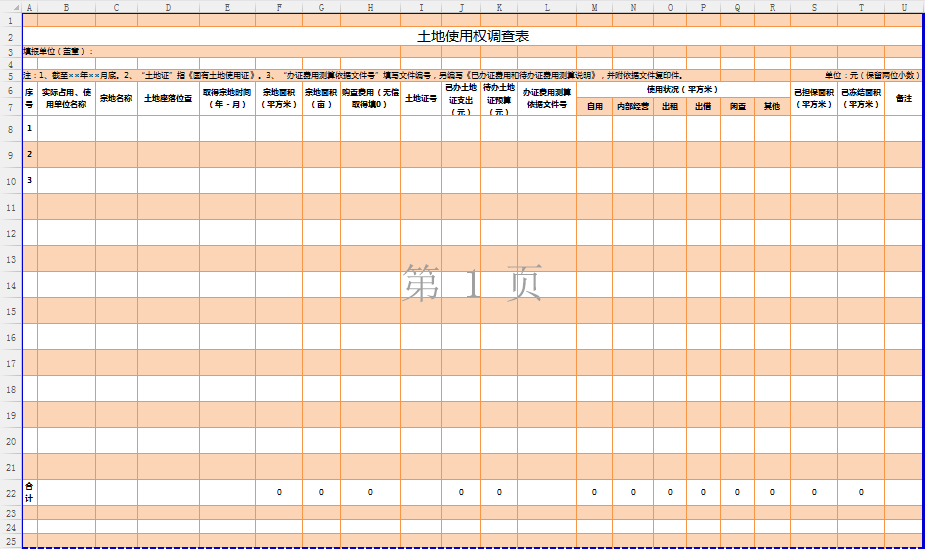
Task: Select column H header
Action: (x=370, y=7)
